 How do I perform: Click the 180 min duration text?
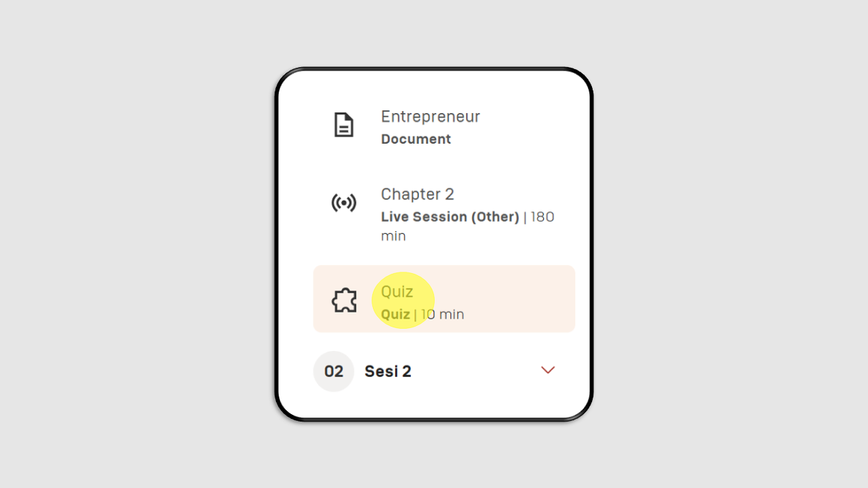point(468,226)
